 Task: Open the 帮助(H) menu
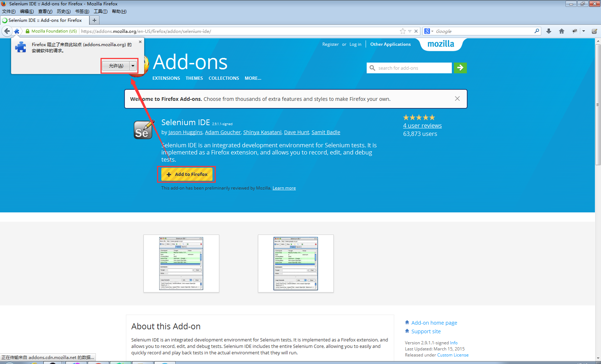119,11
